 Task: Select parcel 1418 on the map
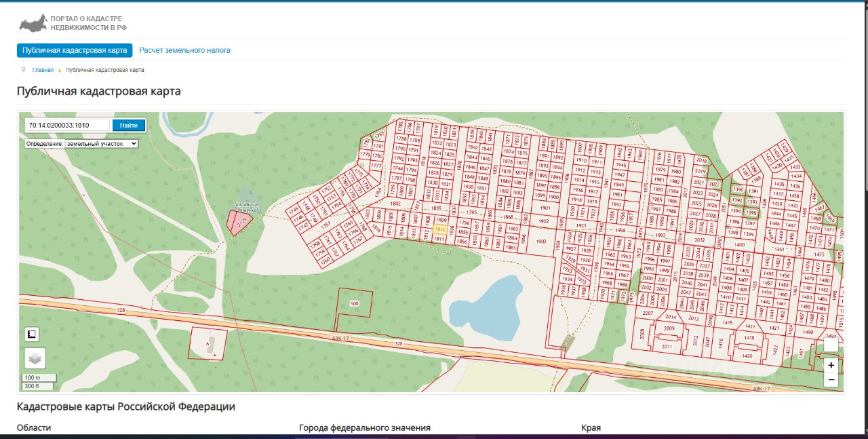coord(749,337)
